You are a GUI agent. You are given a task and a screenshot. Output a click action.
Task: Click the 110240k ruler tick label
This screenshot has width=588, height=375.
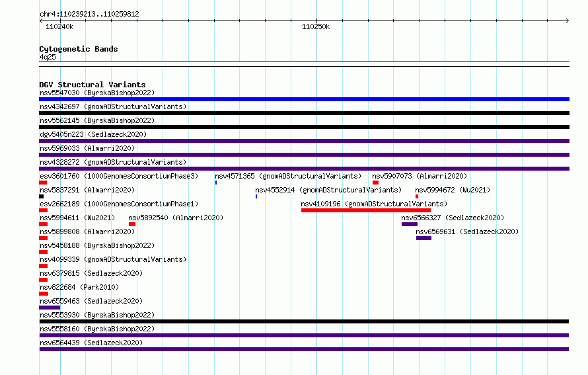[x=59, y=26]
